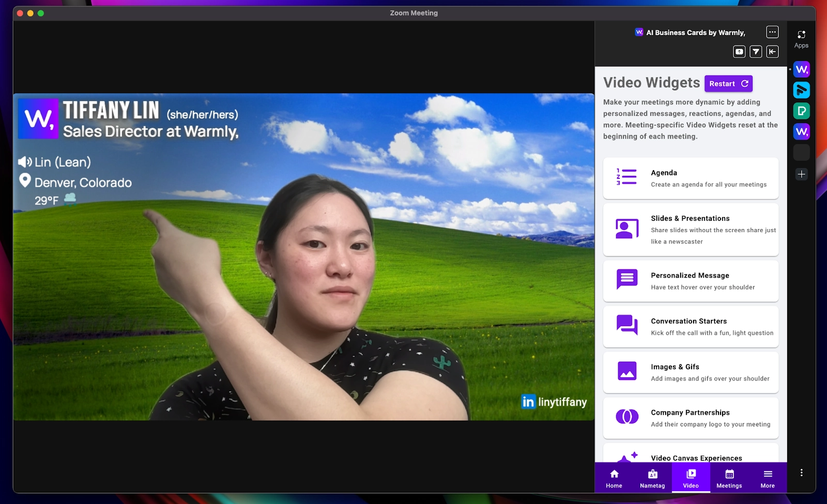Open the Personalized Message widget
827x504 pixels.
(x=691, y=281)
